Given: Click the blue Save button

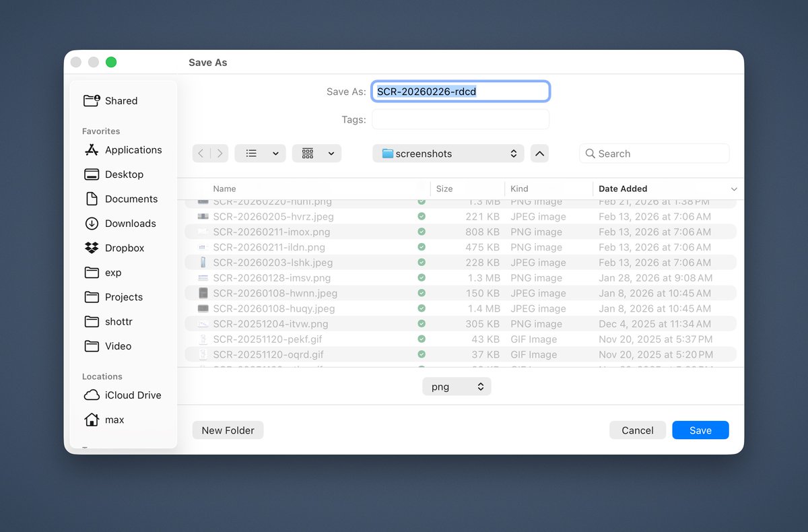Looking at the screenshot, I should [700, 430].
